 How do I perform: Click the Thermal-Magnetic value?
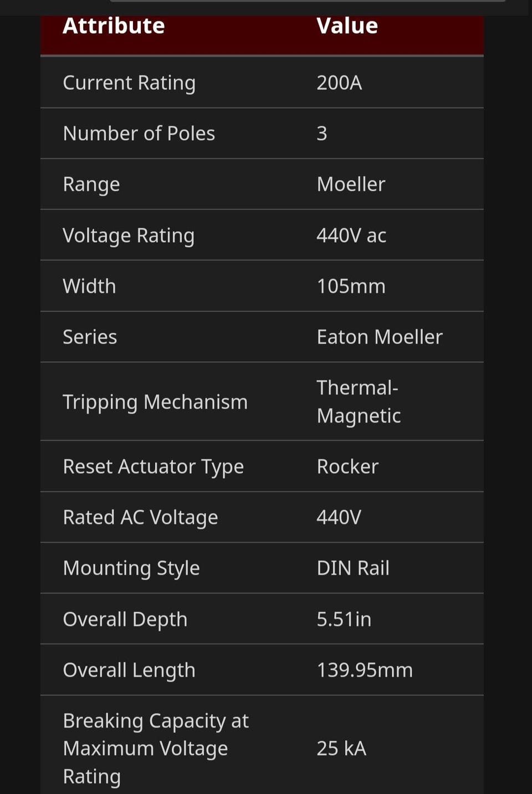[x=359, y=402]
